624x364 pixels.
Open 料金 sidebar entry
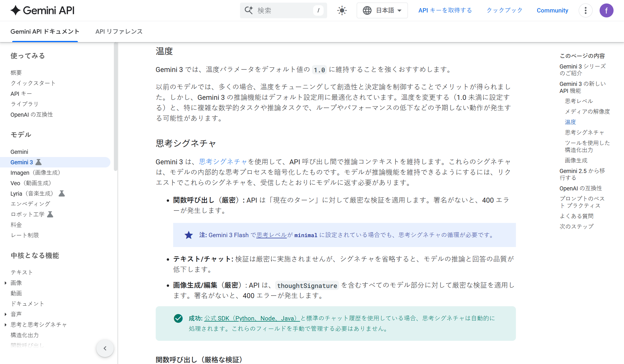16,225
